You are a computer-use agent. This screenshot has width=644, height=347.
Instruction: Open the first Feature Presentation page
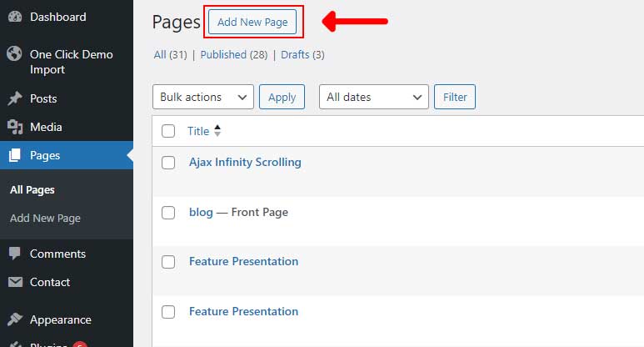tap(243, 261)
